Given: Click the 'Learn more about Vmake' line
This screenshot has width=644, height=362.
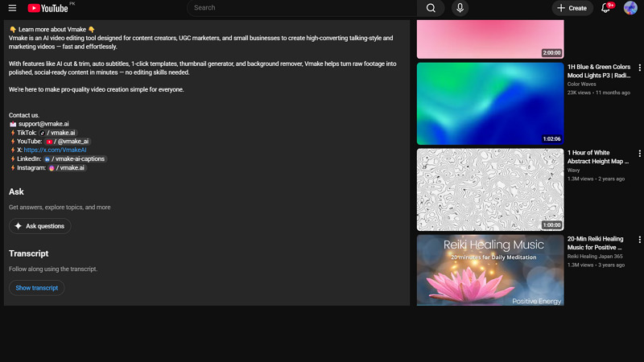Looking at the screenshot, I should [x=52, y=30].
